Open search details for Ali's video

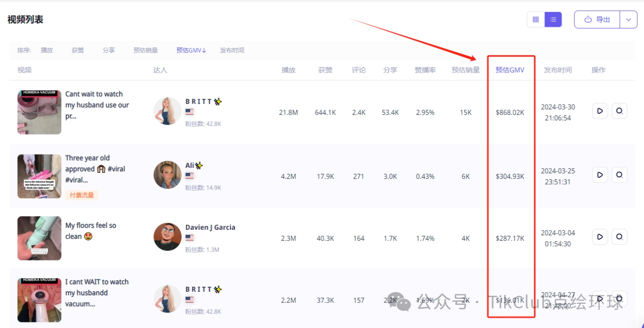619,175
